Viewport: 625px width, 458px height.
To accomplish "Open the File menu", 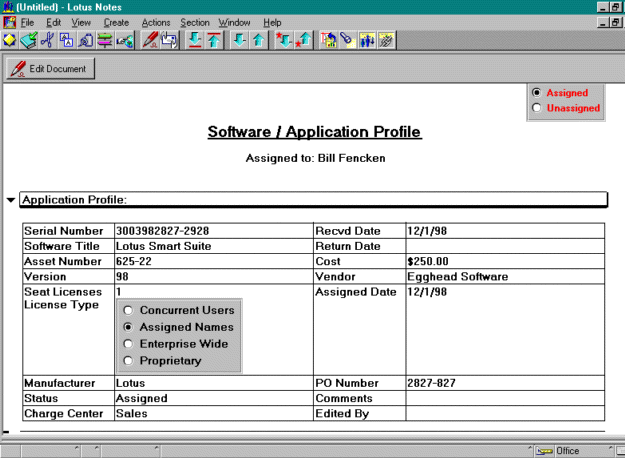I will coord(27,23).
